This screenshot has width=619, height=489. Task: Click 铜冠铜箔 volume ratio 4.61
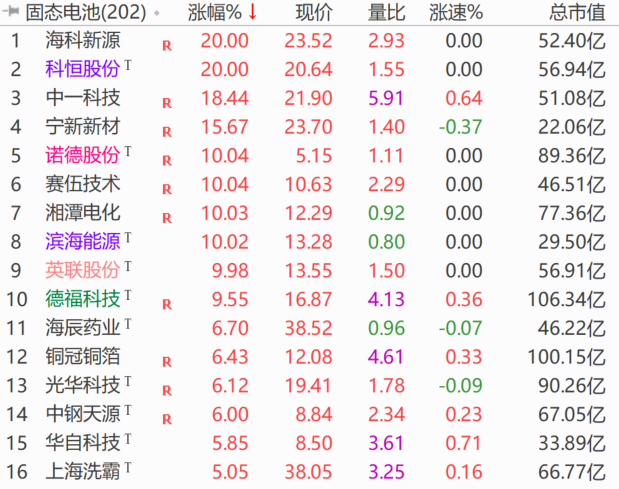pos(386,357)
